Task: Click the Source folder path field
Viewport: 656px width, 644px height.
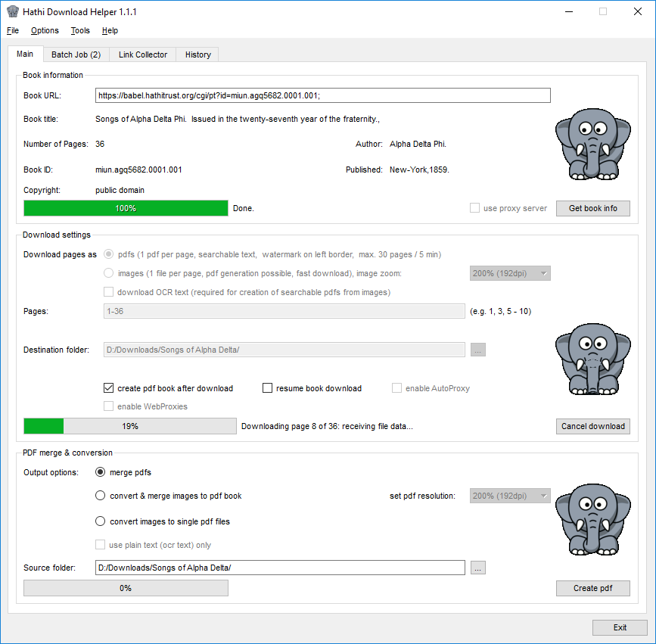Action: (x=280, y=568)
